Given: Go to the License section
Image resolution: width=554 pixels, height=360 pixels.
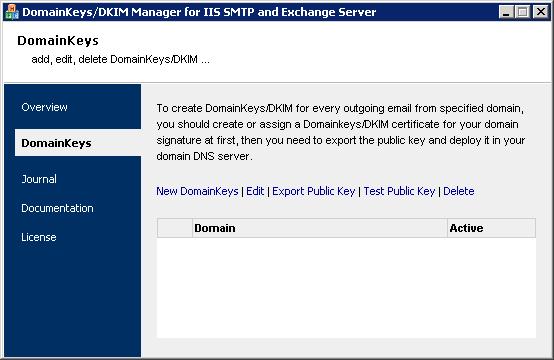Looking at the screenshot, I should pyautogui.click(x=39, y=237).
